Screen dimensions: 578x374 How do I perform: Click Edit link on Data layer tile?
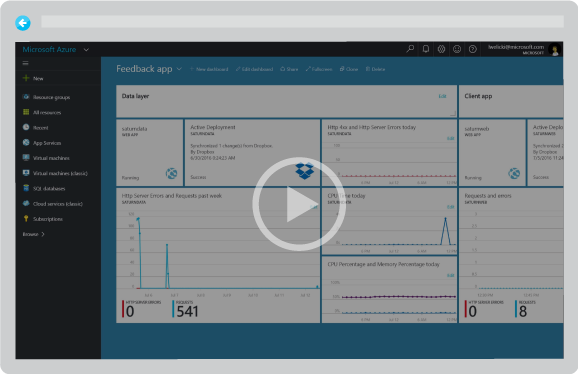442,96
